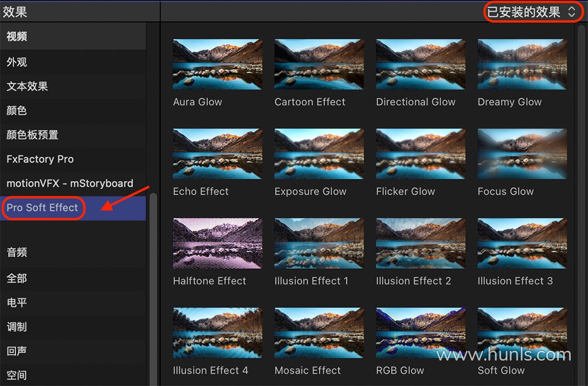Screen dimensions: 588x386
Task: Open the 已安装的效果 dropdown
Action: point(531,12)
